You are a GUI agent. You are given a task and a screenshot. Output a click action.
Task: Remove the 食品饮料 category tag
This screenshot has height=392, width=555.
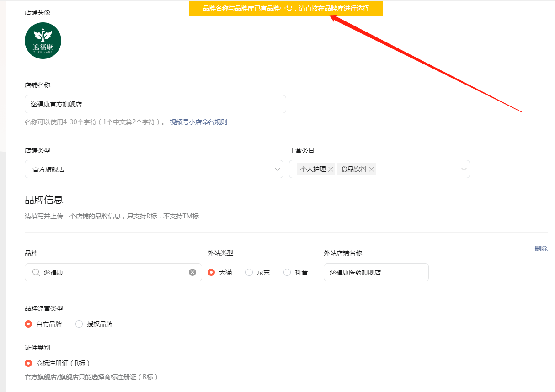(x=372, y=170)
